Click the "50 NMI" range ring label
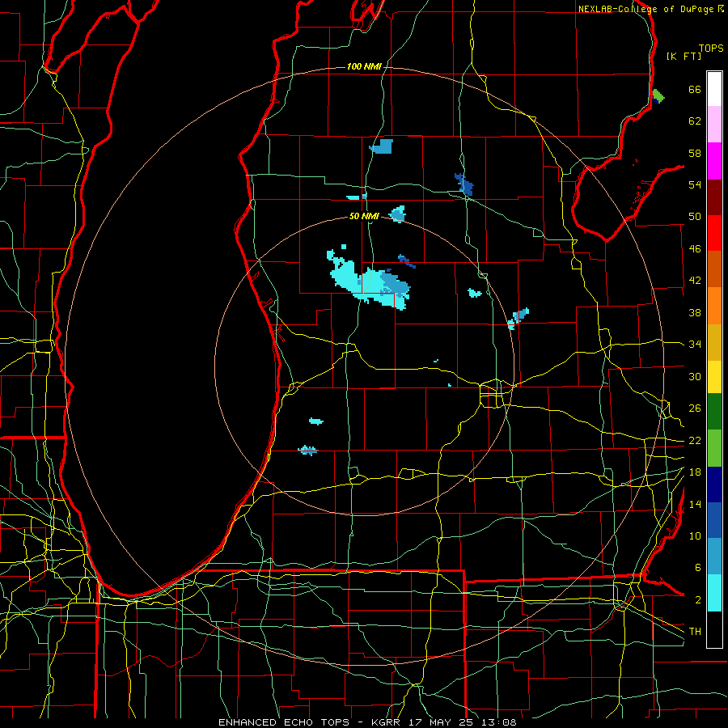 (364, 216)
